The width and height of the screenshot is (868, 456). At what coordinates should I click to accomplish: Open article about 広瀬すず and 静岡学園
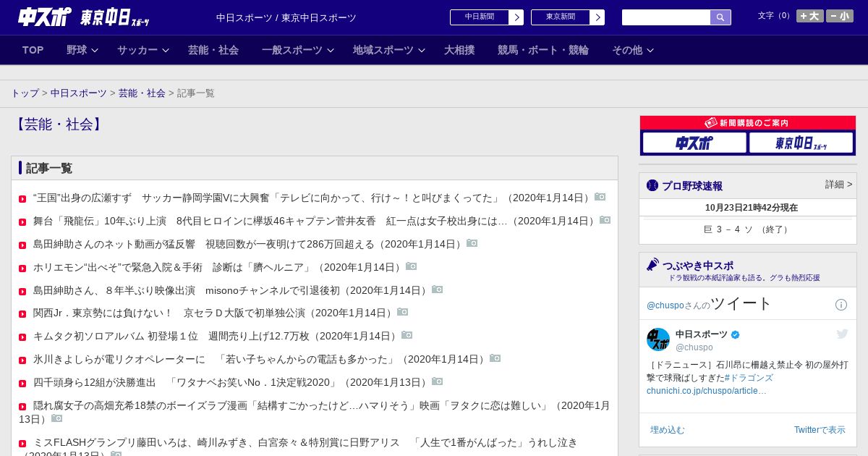312,198
